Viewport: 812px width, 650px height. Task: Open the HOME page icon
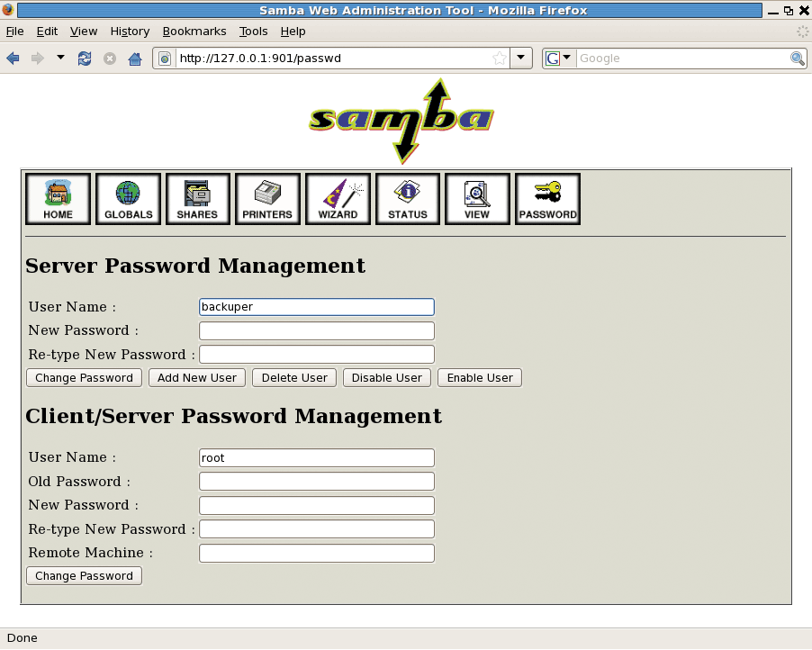click(58, 199)
